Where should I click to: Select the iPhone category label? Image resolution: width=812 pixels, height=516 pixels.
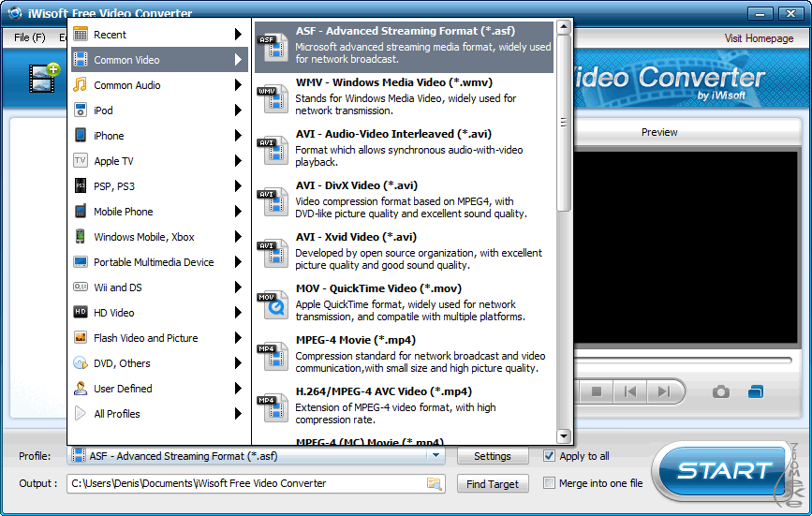click(109, 136)
